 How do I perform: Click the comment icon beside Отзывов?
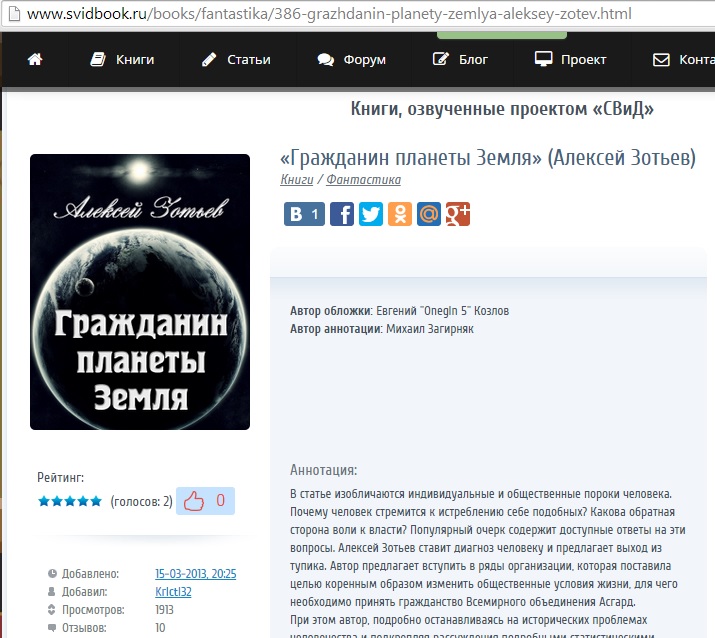(52, 628)
